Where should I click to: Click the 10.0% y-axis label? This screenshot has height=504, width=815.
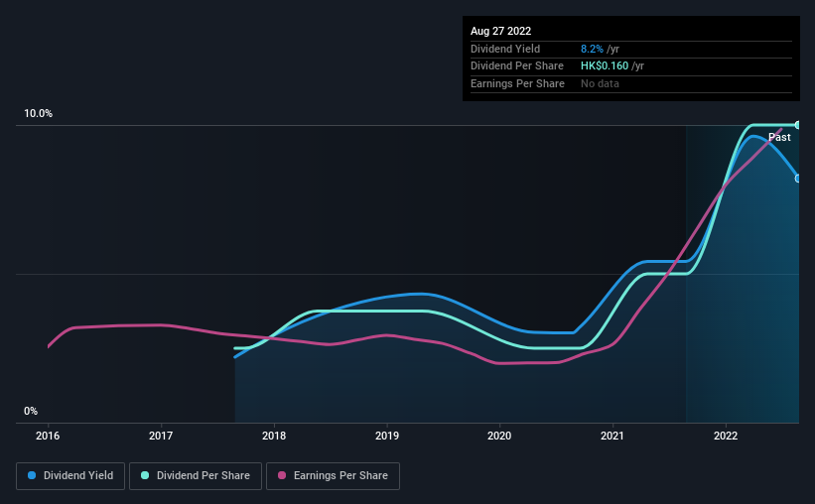(x=38, y=113)
